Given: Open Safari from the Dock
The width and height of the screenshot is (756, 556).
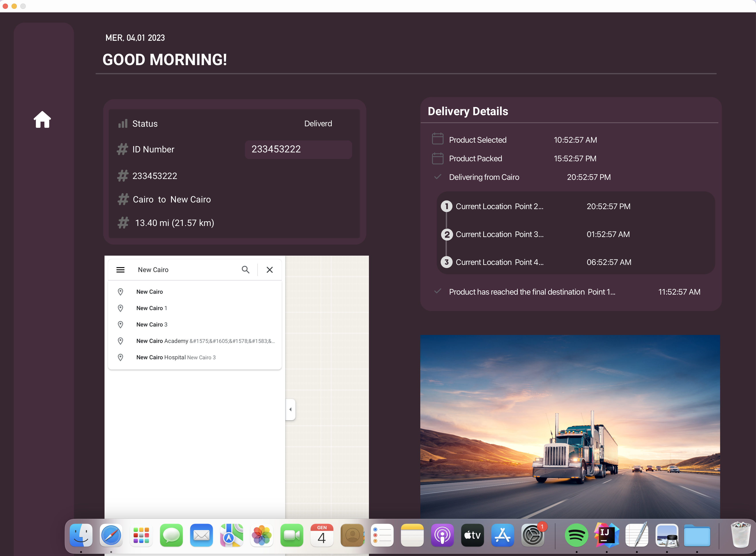Looking at the screenshot, I should pos(111,535).
